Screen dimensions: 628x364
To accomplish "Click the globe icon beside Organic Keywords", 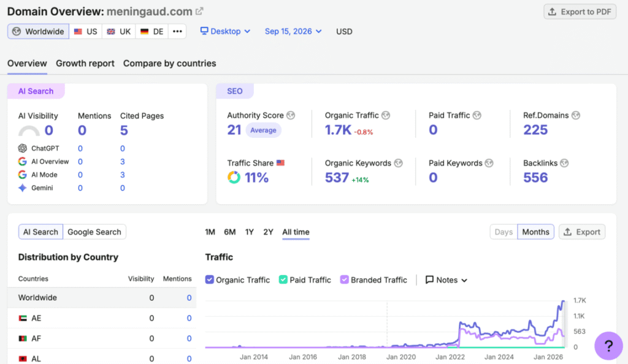I will (x=398, y=163).
